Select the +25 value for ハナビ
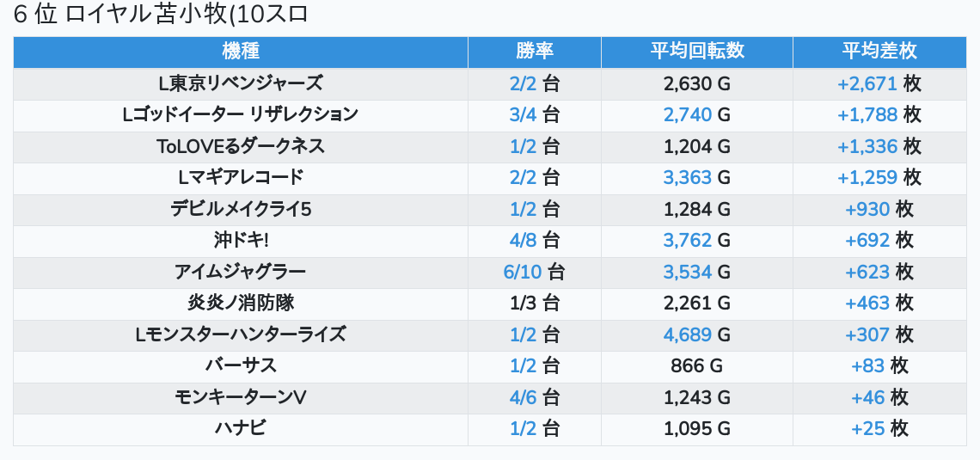Screen dimensions: 980x460 tap(867, 428)
